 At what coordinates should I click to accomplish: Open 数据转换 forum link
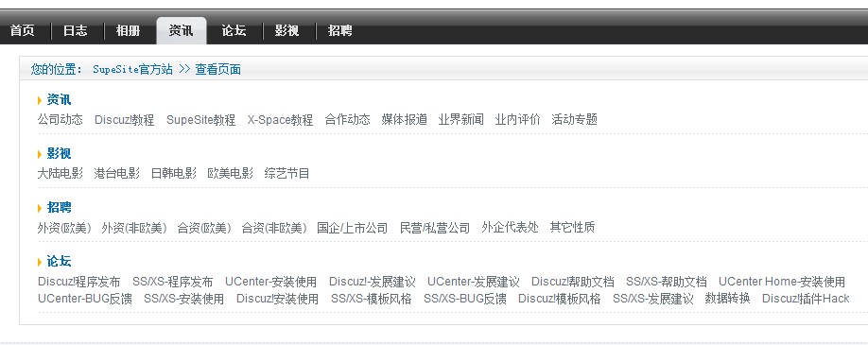[727, 299]
